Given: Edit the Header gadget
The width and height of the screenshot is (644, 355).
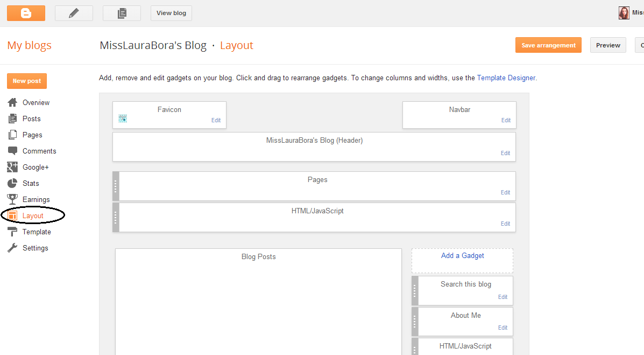Looking at the screenshot, I should (x=505, y=153).
